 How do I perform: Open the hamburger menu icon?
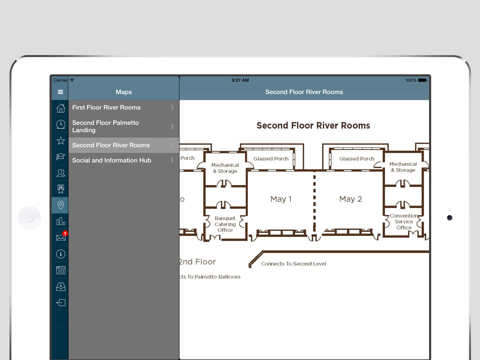pos(60,92)
